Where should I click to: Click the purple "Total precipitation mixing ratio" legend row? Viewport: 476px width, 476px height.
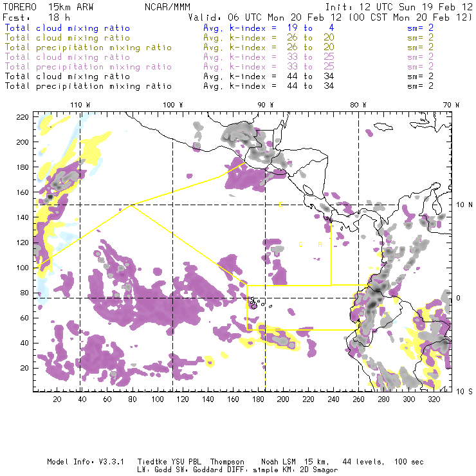pyautogui.click(x=88, y=67)
